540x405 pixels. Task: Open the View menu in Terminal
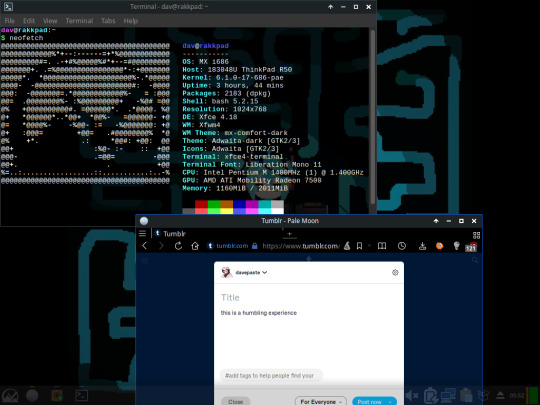50,21
